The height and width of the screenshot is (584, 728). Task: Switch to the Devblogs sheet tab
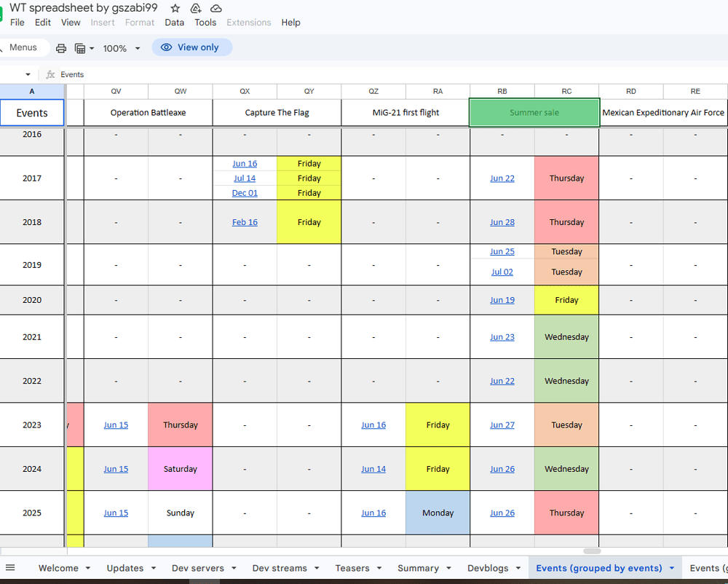(488, 568)
